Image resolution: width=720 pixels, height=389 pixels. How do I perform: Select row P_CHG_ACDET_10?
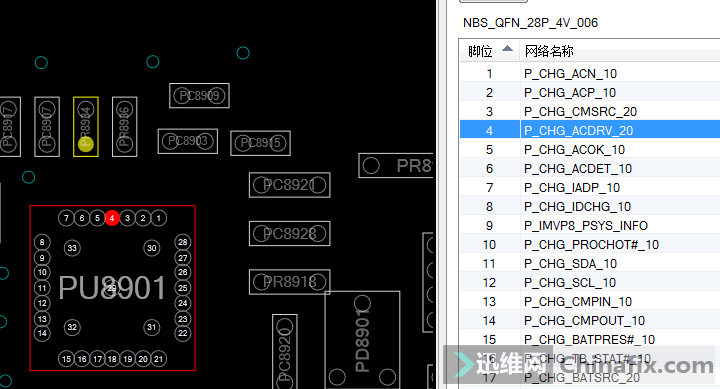[x=590, y=169]
